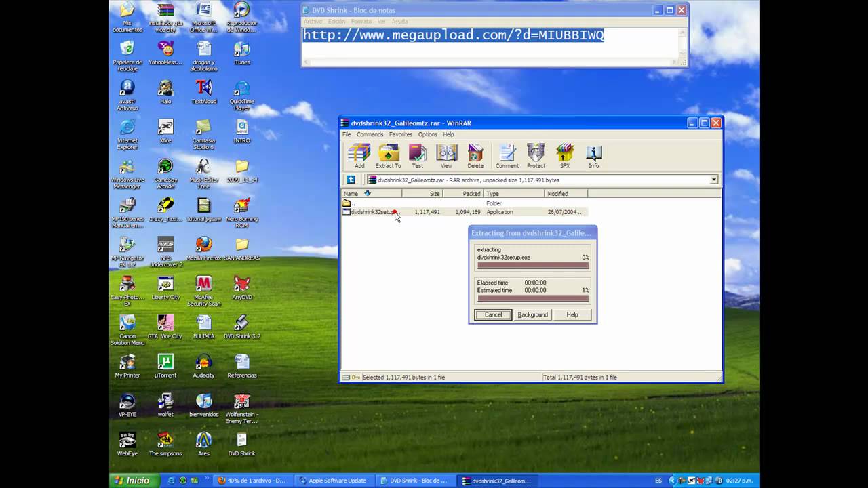Click the Delete toolbar icon

point(475,156)
